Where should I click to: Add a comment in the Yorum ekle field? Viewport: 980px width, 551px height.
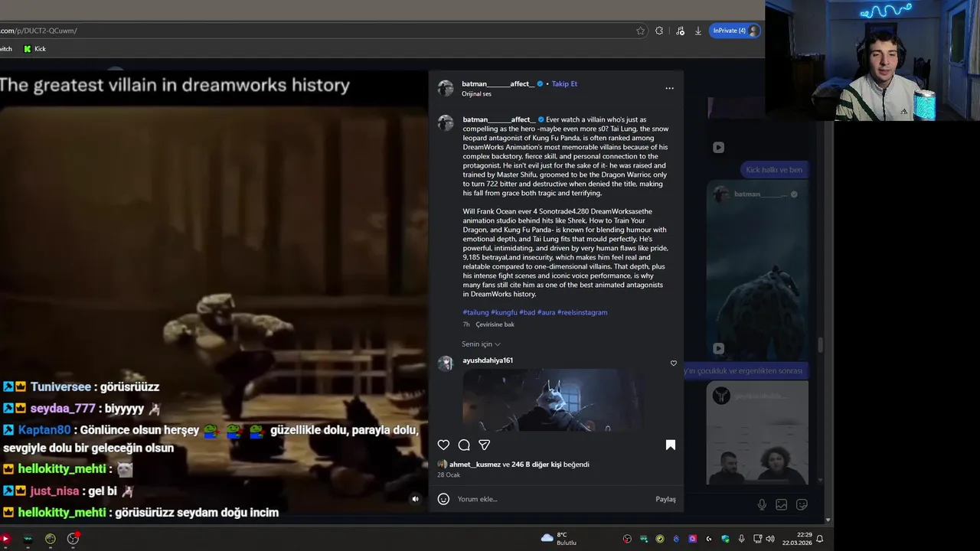pyautogui.click(x=551, y=499)
